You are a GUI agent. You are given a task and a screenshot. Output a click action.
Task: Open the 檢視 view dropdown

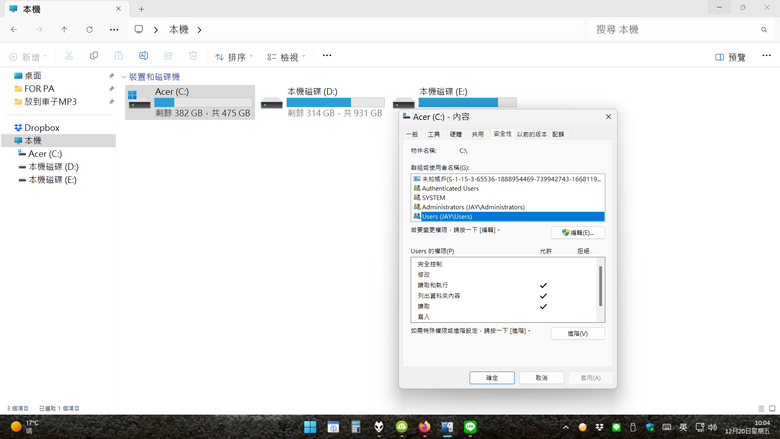[286, 57]
